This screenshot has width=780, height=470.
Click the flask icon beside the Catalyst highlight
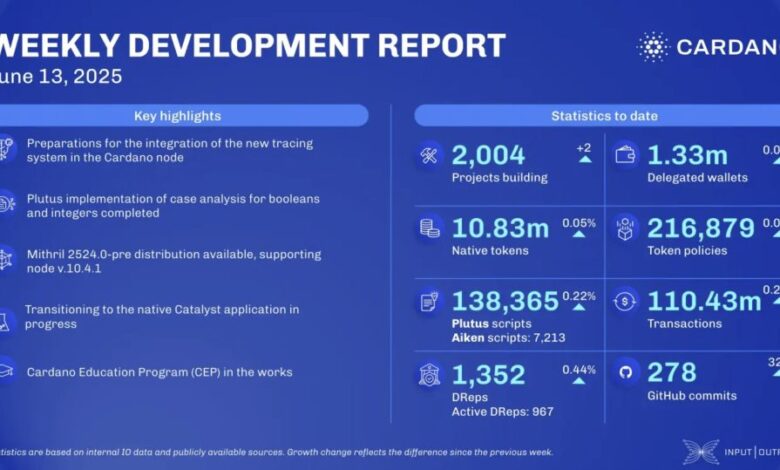[4, 321]
